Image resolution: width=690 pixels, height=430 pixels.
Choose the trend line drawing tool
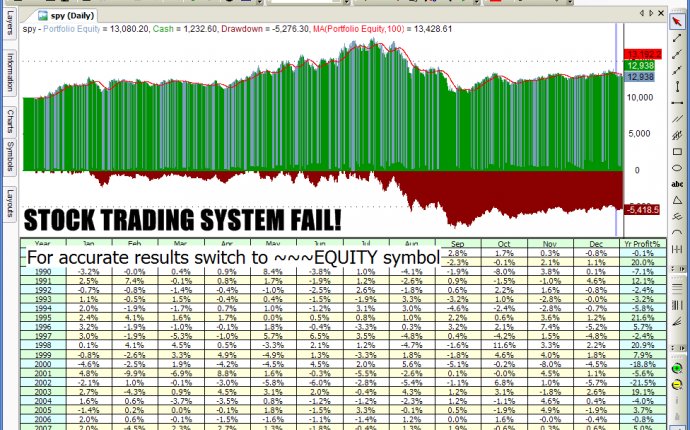point(677,38)
